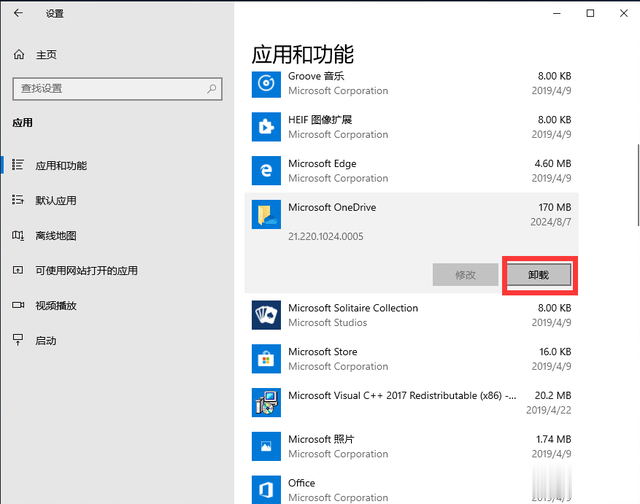Click the 16.0 KB size value
The height and width of the screenshot is (504, 640).
pos(555,352)
